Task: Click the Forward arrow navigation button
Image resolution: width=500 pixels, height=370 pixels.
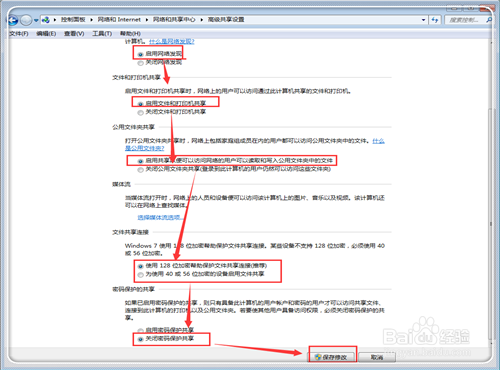Action: click(26, 20)
